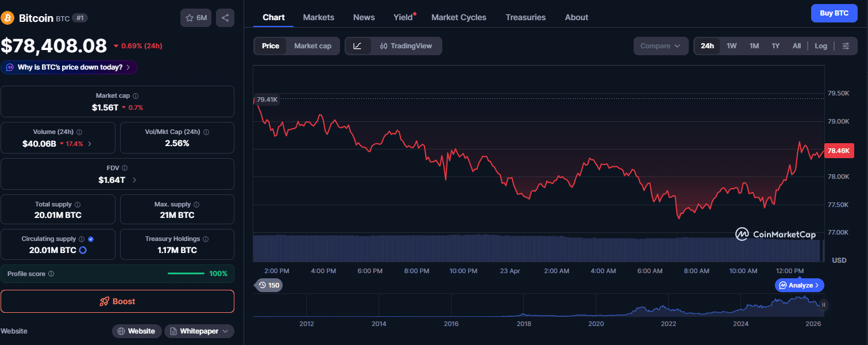Open the Market Cycles tab
This screenshot has height=345, width=868.
458,17
